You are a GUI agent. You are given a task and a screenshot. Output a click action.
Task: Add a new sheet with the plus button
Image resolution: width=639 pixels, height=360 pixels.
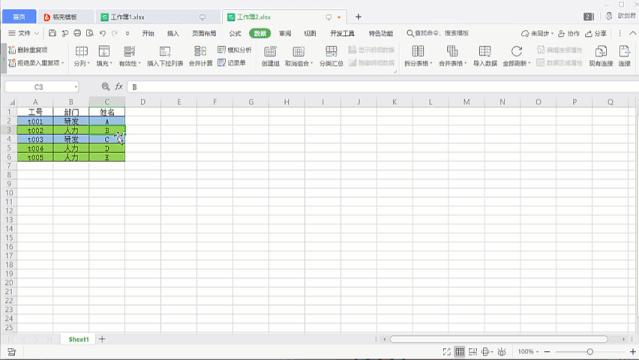tap(102, 339)
